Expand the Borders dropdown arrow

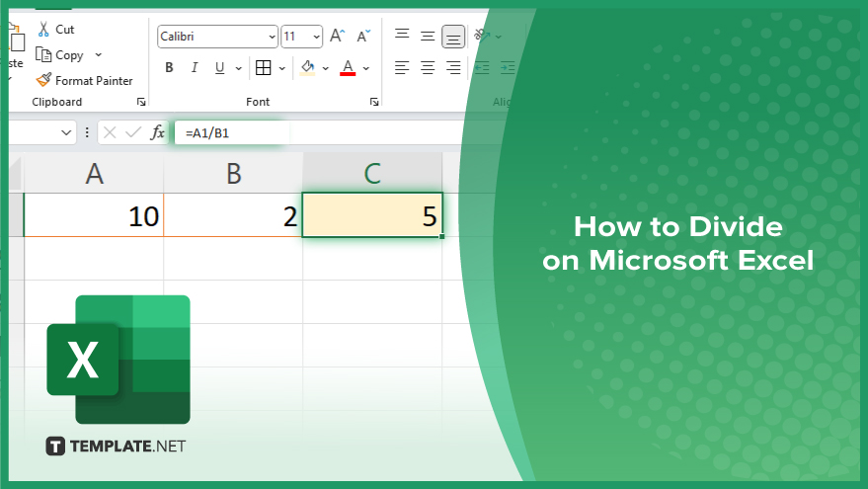(x=281, y=68)
